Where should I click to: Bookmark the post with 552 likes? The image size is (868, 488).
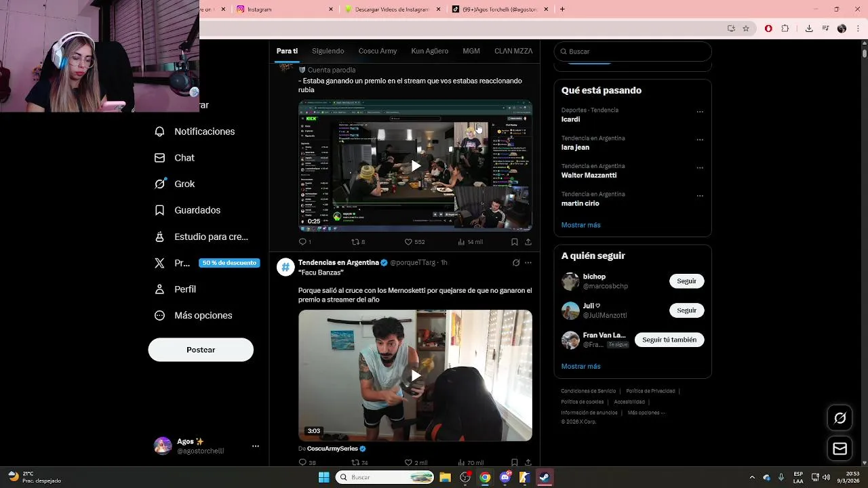pos(514,242)
